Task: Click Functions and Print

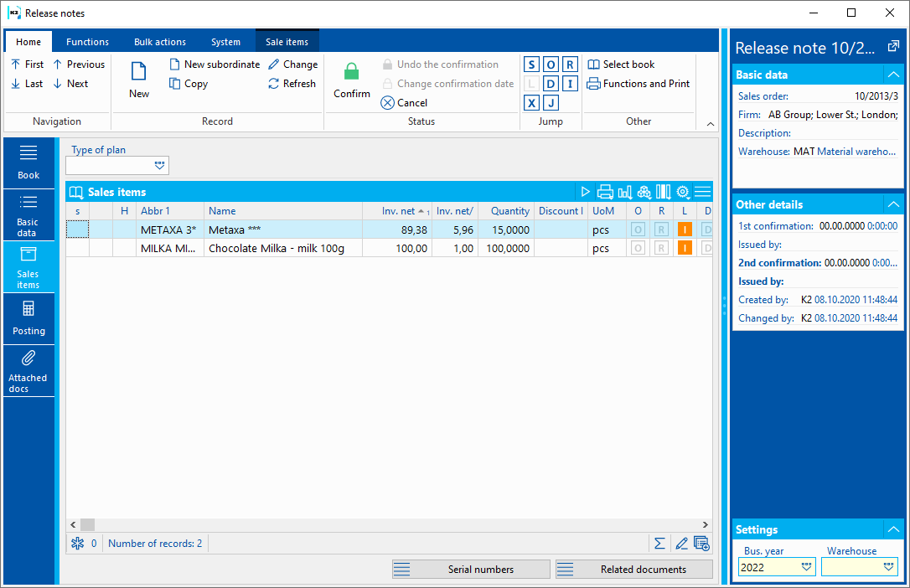Action: tap(639, 84)
